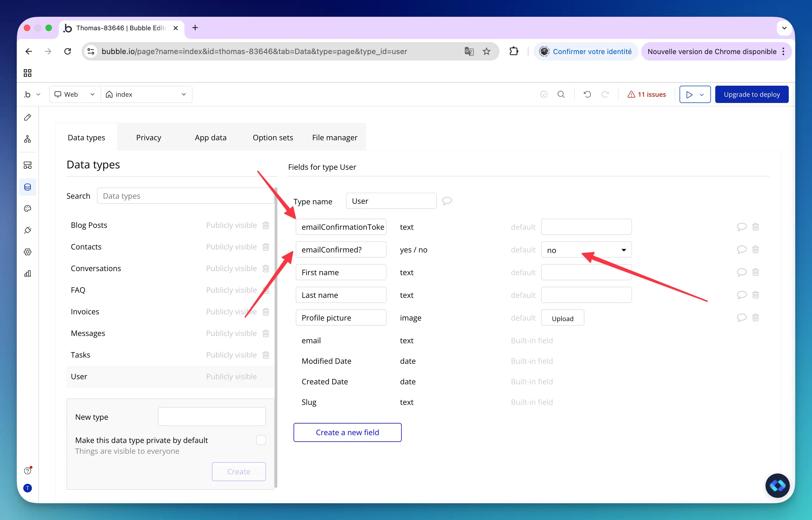Click the New type name input
Image resolution: width=812 pixels, height=520 pixels.
[212, 416]
